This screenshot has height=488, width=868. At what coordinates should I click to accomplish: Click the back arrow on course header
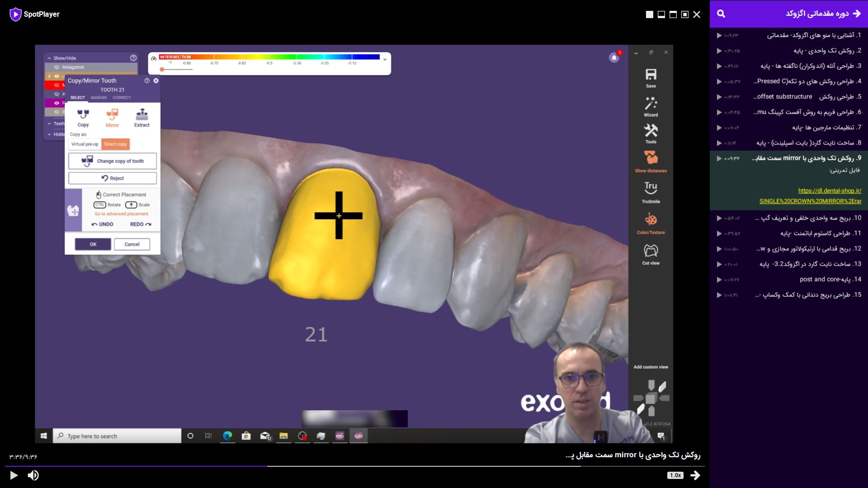tap(857, 14)
